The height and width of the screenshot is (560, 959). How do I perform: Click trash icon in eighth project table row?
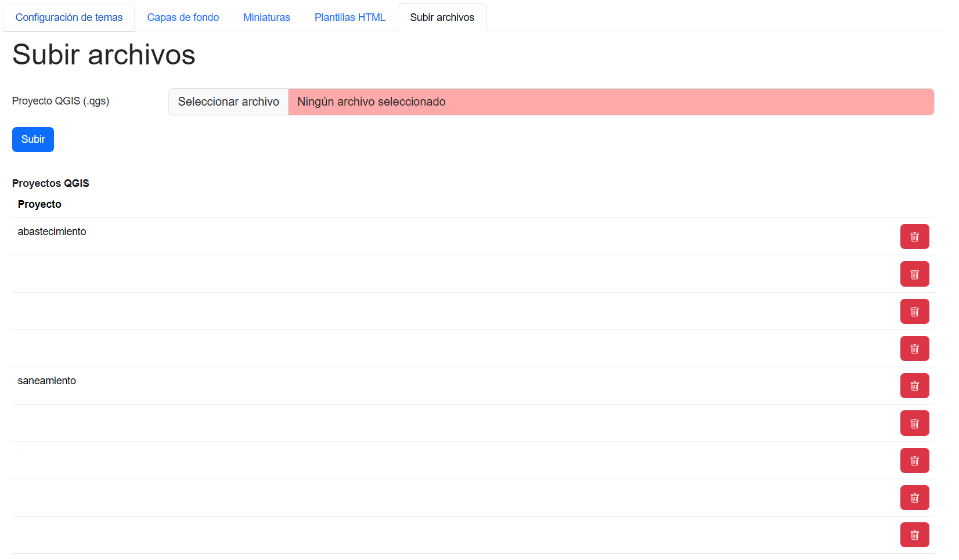[x=914, y=498]
